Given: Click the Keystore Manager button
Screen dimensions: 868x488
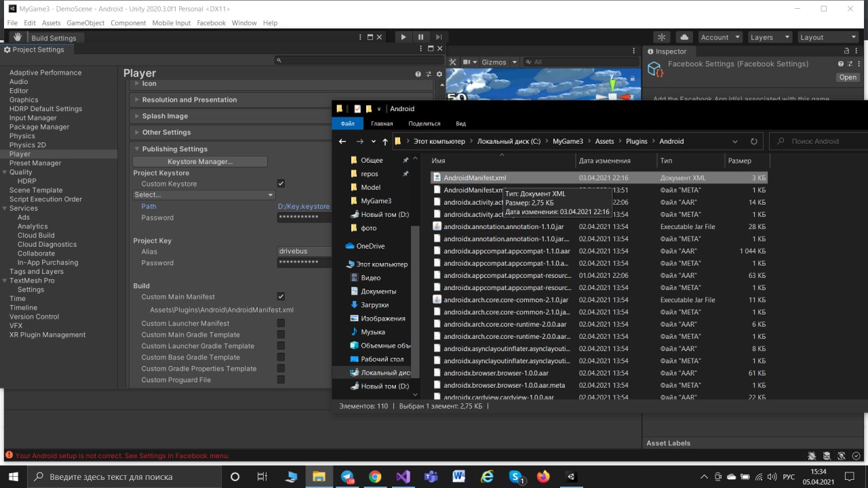Looking at the screenshot, I should pos(200,161).
